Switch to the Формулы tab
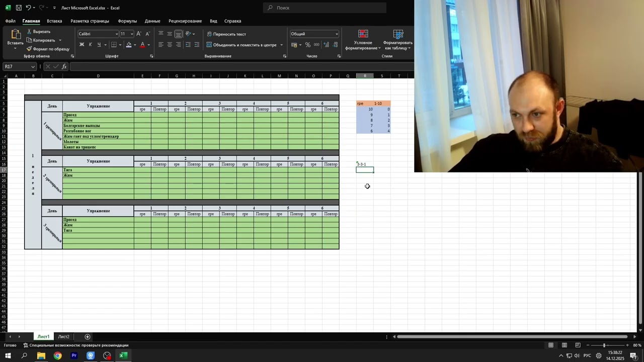Viewport: 644px width, 362px height. coord(127,21)
